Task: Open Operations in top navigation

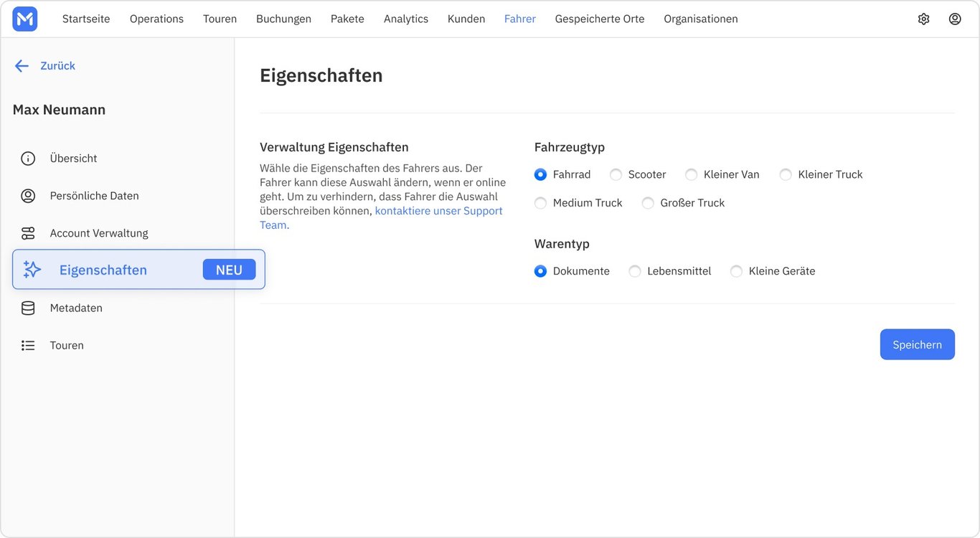Action: pos(156,19)
